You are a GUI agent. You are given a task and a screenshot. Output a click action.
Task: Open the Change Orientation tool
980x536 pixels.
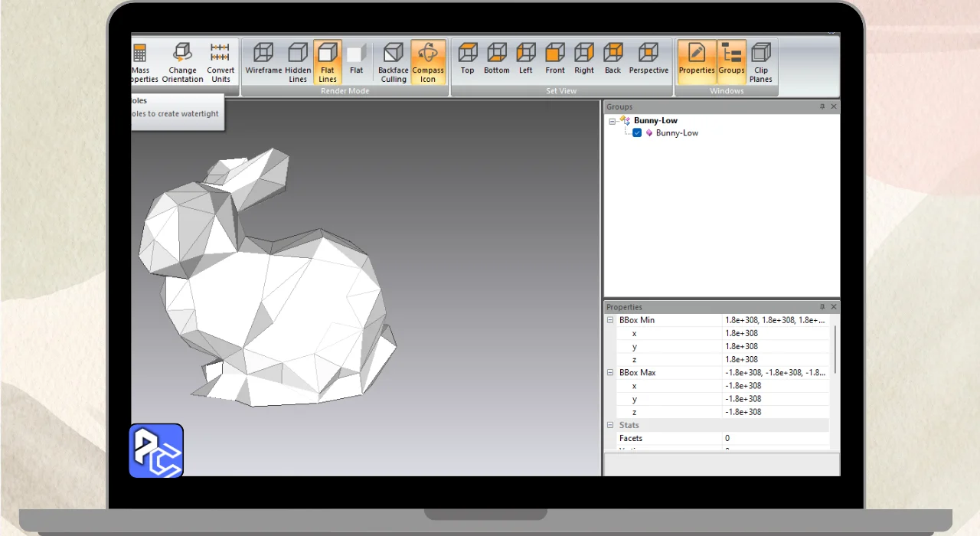pyautogui.click(x=182, y=62)
